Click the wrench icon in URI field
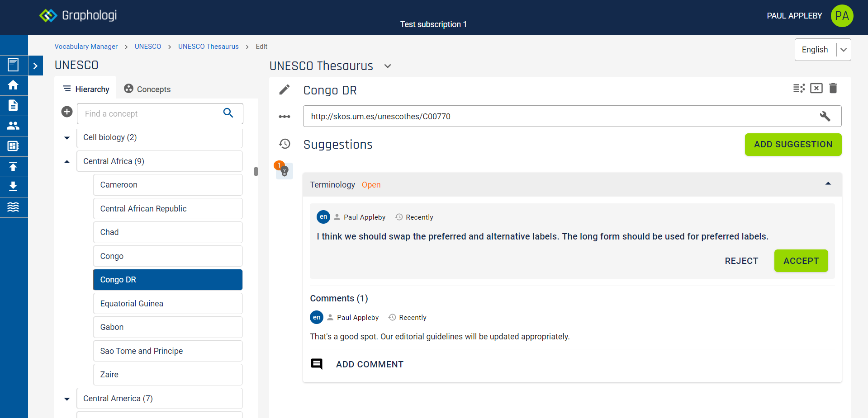 coord(825,116)
